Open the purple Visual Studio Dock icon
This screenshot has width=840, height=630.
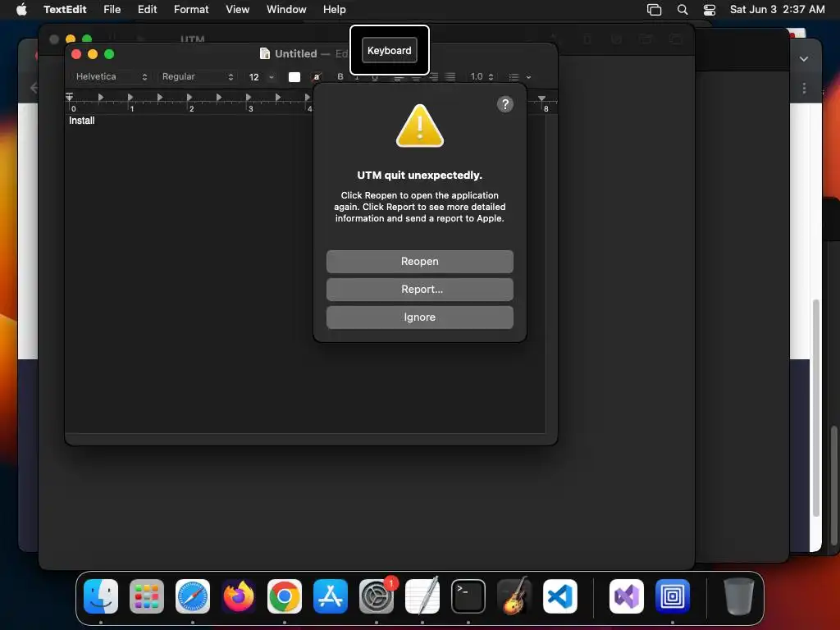coord(627,596)
